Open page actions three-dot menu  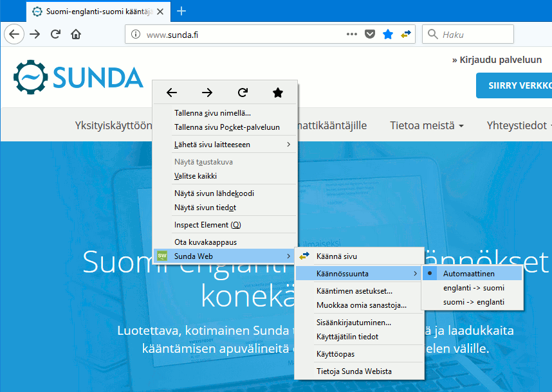coord(352,34)
